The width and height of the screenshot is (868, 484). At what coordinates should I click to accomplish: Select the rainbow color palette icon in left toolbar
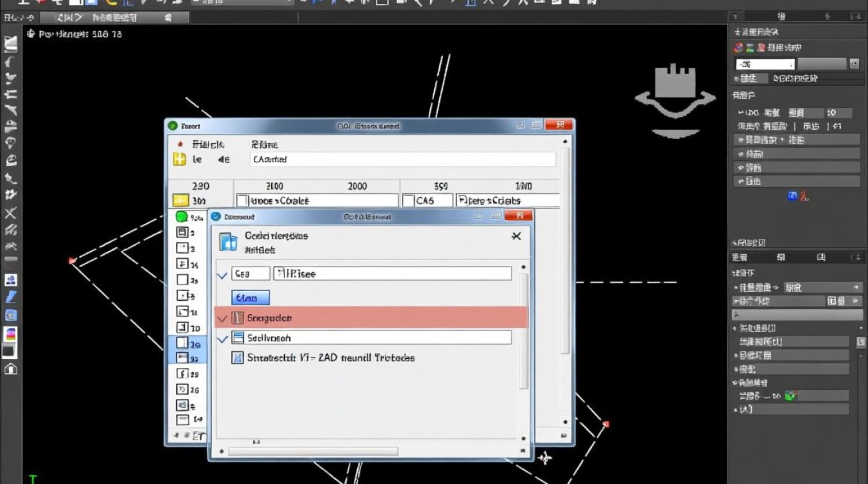point(10,334)
